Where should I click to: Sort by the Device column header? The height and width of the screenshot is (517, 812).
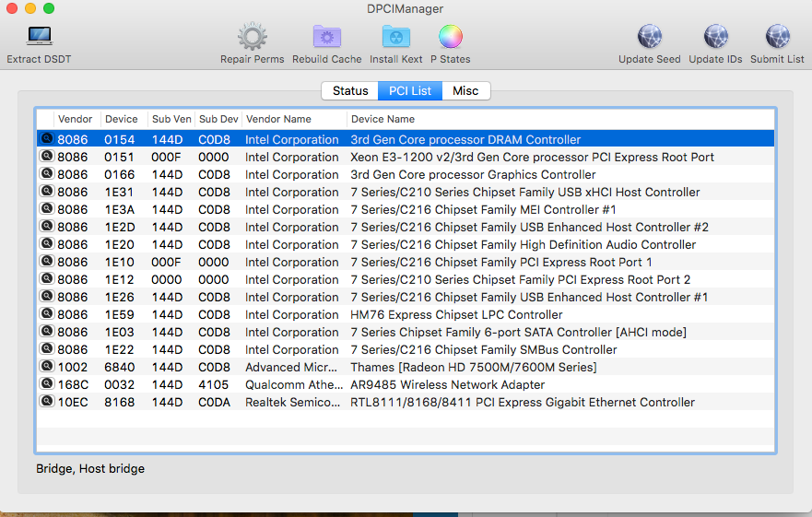124,119
